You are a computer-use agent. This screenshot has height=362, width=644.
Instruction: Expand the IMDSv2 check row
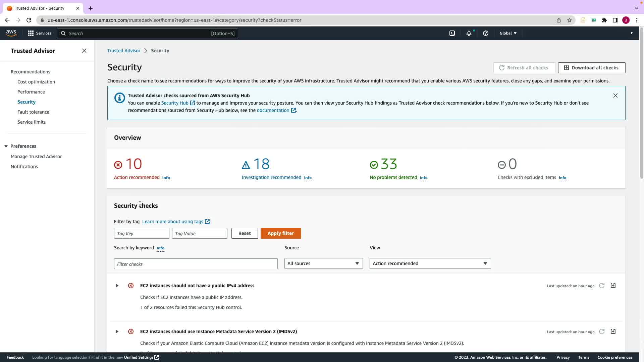[117, 331]
